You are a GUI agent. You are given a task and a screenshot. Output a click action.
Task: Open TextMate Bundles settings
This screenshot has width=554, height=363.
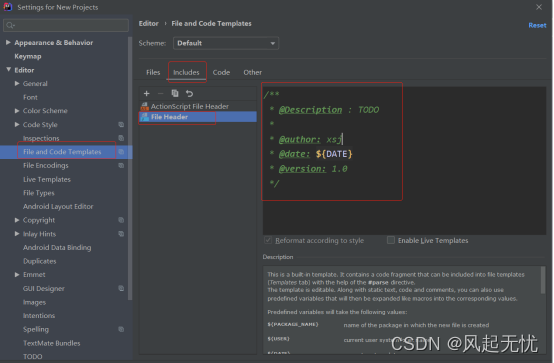(52, 343)
